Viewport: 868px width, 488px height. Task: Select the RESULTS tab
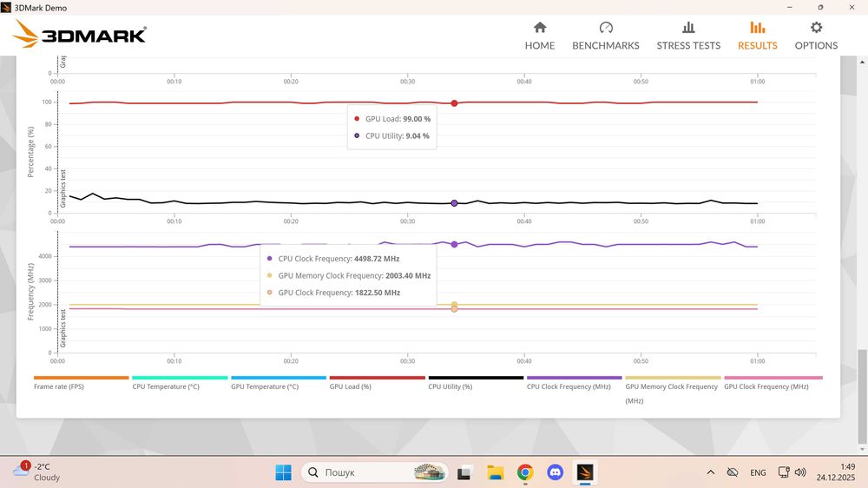757,36
